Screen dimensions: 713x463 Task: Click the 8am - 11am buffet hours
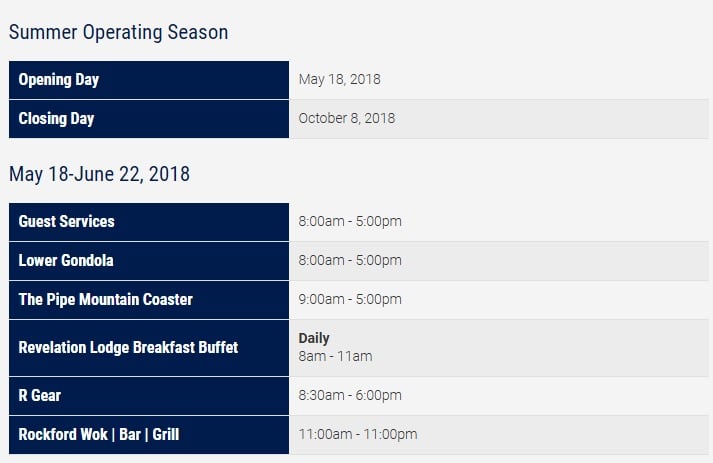(335, 356)
